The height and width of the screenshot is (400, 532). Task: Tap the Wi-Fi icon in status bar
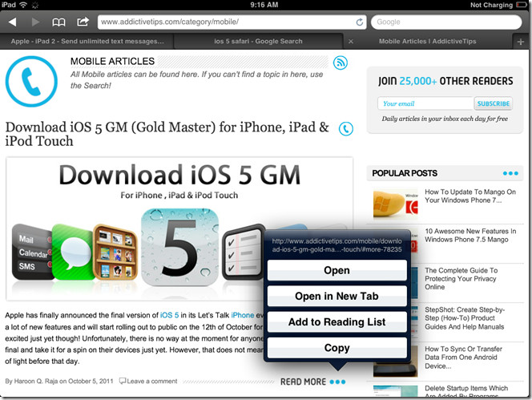click(23, 5)
